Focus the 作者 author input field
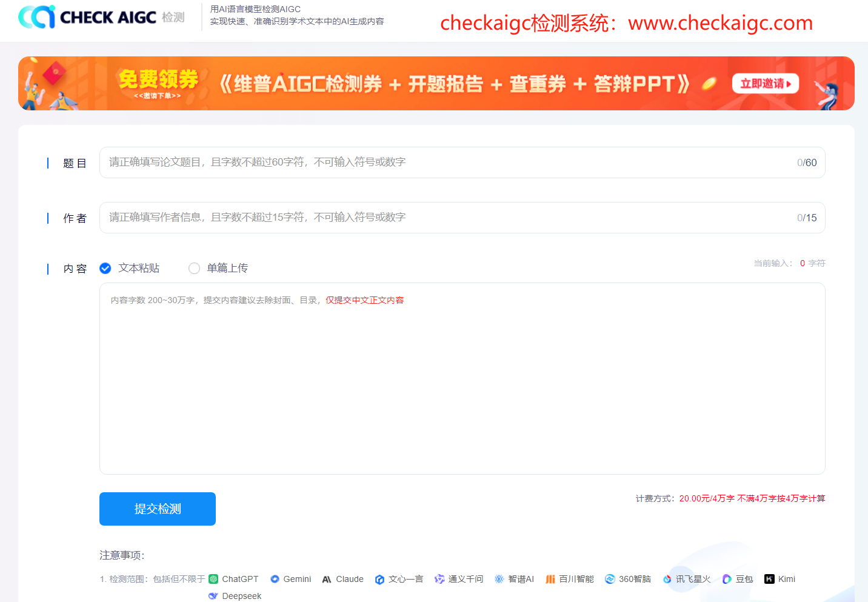The width and height of the screenshot is (868, 602). click(x=449, y=218)
